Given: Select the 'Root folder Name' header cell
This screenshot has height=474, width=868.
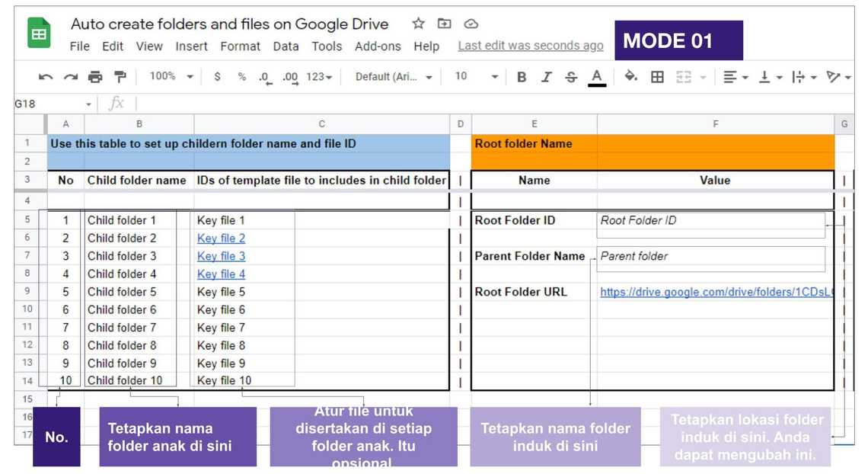Looking at the screenshot, I should click(535, 143).
